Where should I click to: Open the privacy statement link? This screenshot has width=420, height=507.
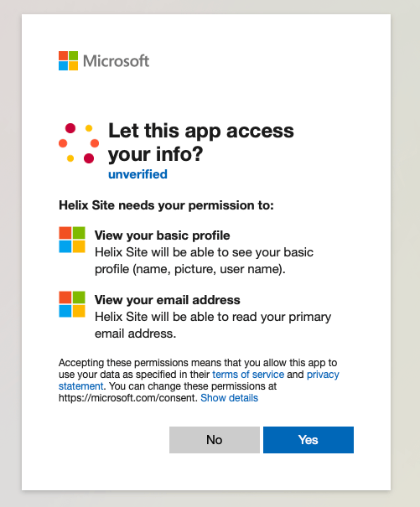pyautogui.click(x=199, y=380)
